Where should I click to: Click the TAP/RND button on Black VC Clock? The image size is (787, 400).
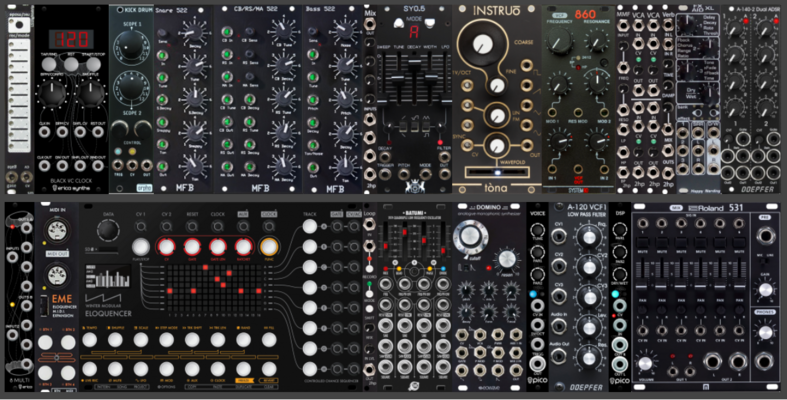[x=48, y=64]
